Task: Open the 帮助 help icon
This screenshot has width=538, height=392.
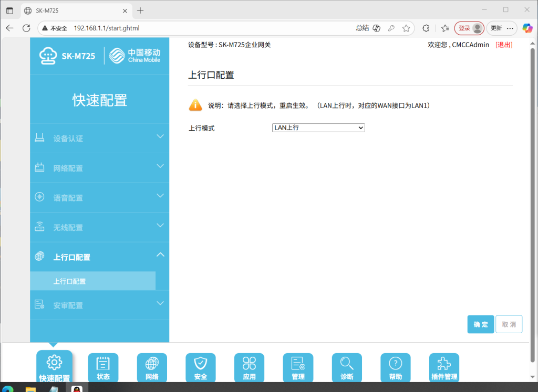Action: (x=395, y=367)
